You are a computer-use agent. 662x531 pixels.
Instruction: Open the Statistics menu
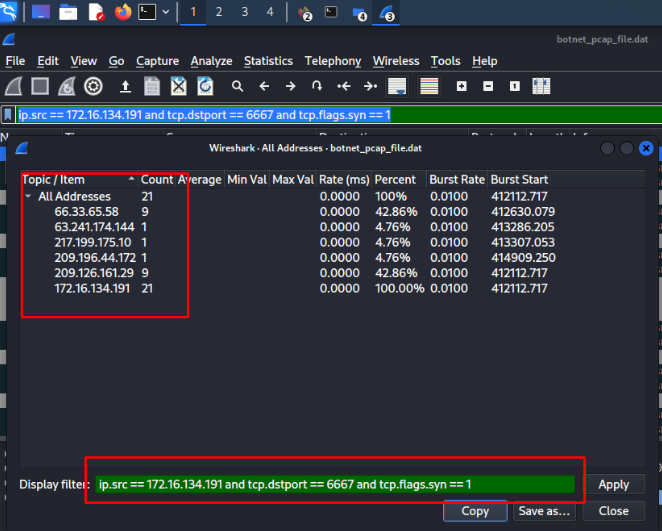(x=268, y=61)
